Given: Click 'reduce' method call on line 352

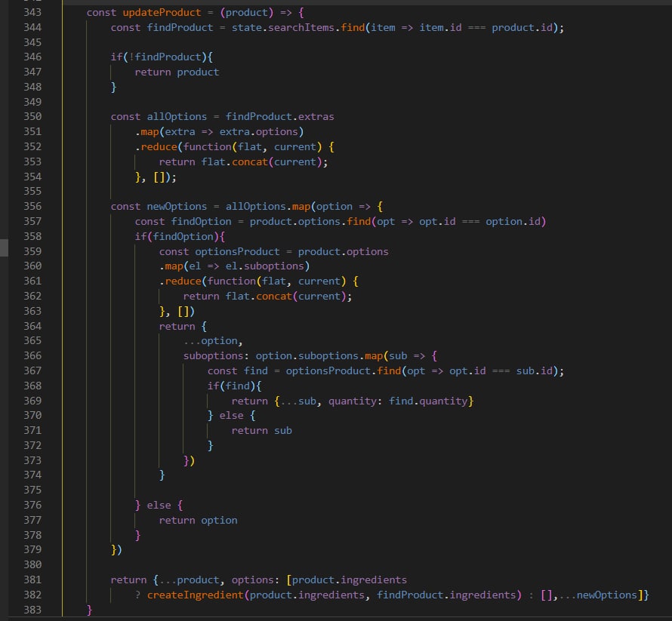Looking at the screenshot, I should [159, 146].
